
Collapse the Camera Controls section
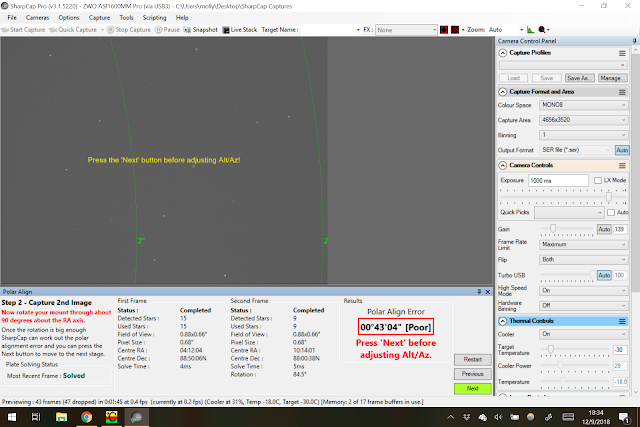tap(503, 165)
